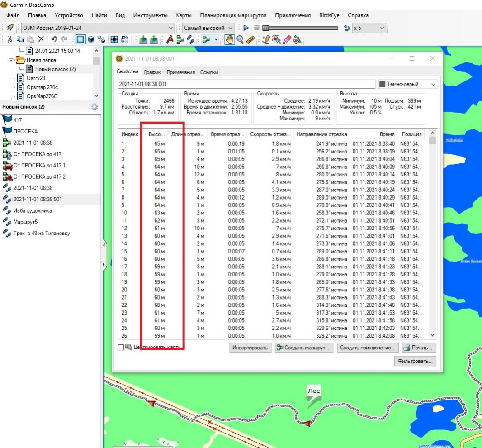Select the Hand pan tool
The image size is (482, 448).
[x=229, y=39]
